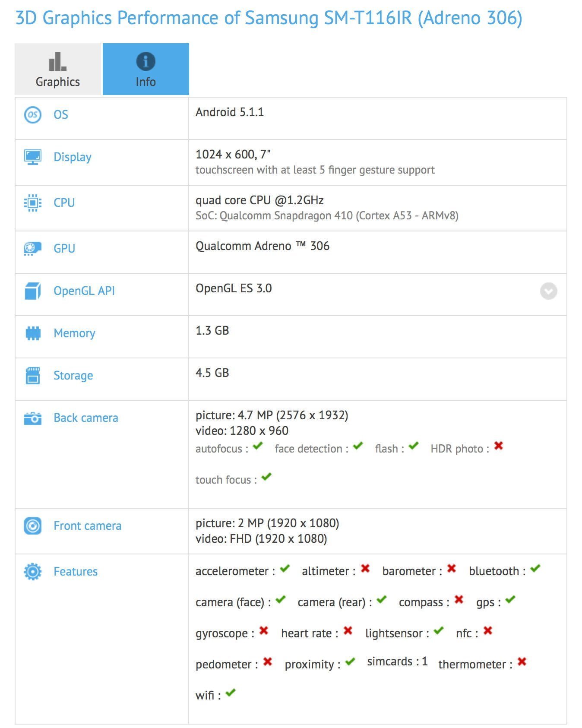Click the bluetooth green check mark
This screenshot has height=728, width=582.
(535, 568)
